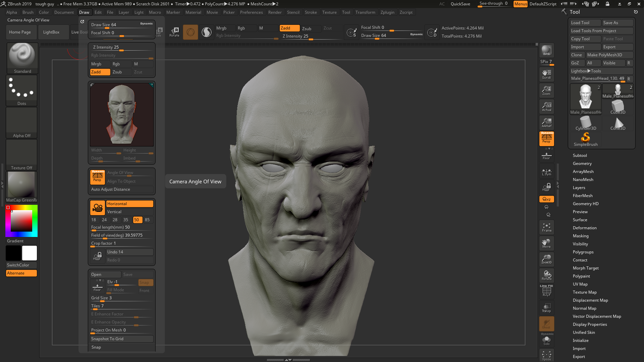Image resolution: width=644 pixels, height=362 pixels.
Task: Click the Move tool icon
Action: [x=546, y=244]
